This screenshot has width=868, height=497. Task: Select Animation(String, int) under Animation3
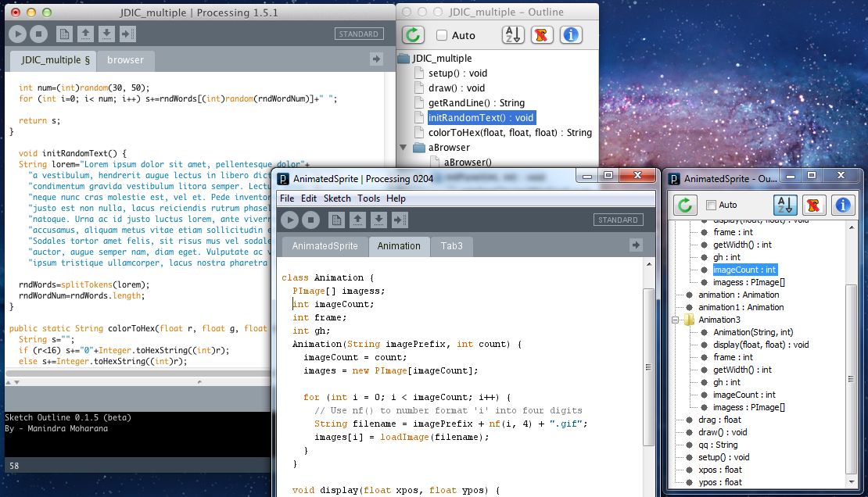tap(753, 332)
